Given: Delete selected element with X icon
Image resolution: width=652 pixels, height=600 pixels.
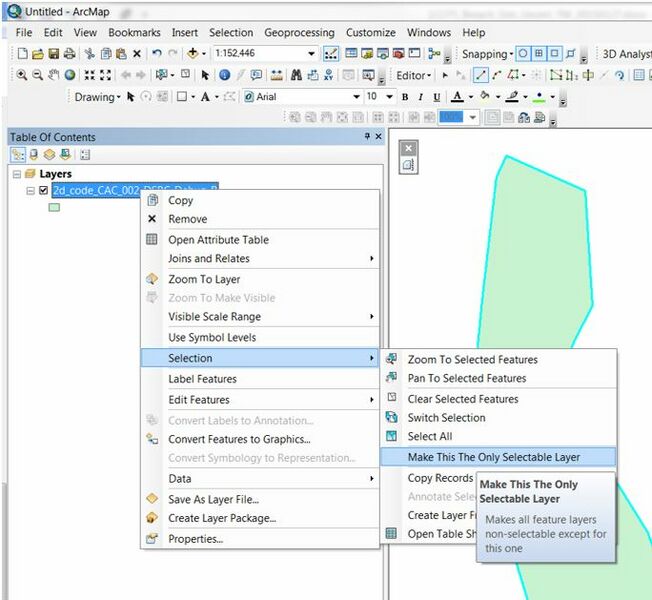Looking at the screenshot, I should (137, 54).
